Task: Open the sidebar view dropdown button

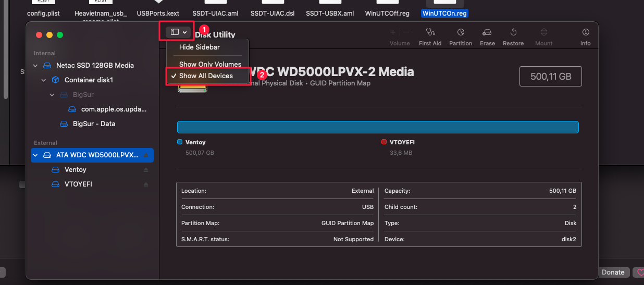Action: point(179,32)
